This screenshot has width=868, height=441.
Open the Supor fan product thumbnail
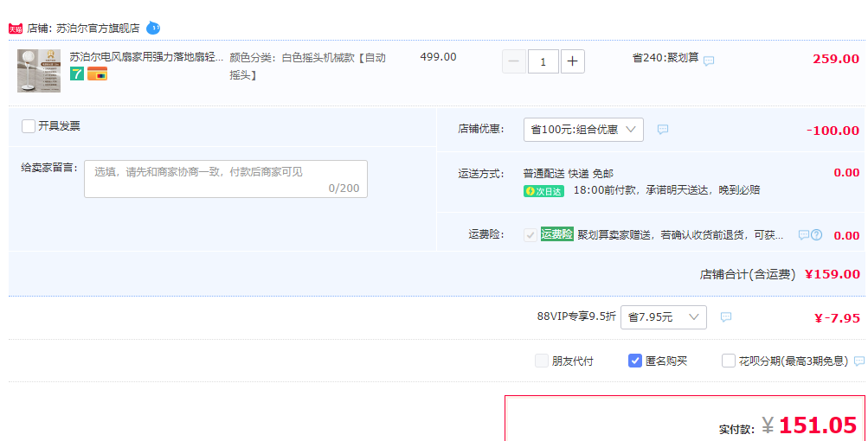click(x=39, y=71)
